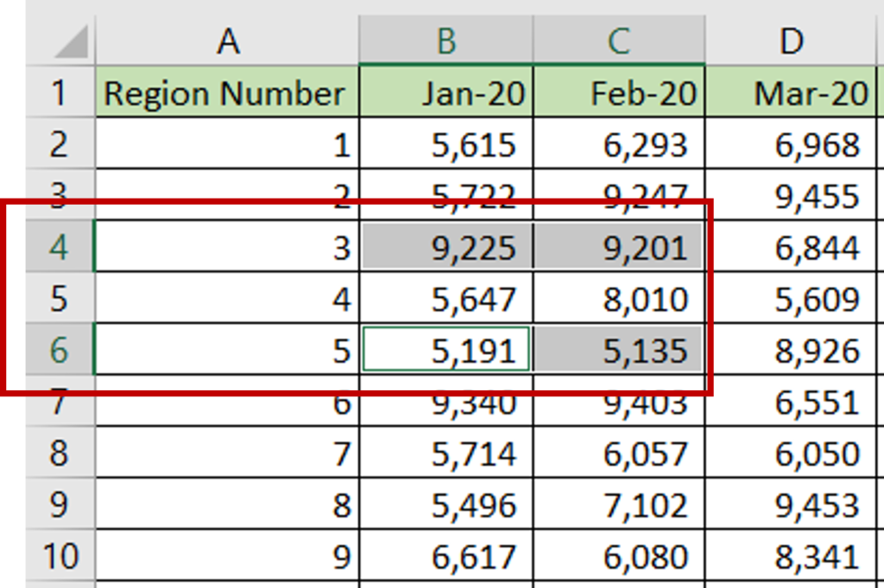Select column A header
Image resolution: width=884 pixels, height=588 pixels.
226,41
